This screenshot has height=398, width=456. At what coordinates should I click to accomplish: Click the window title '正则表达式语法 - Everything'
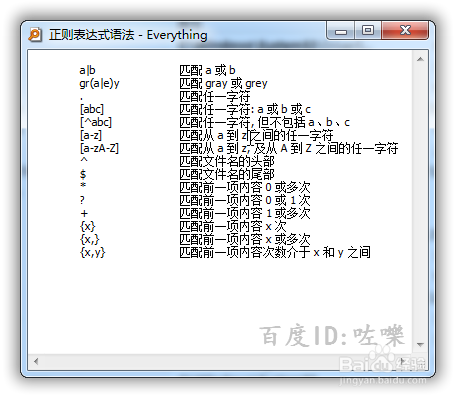128,35
